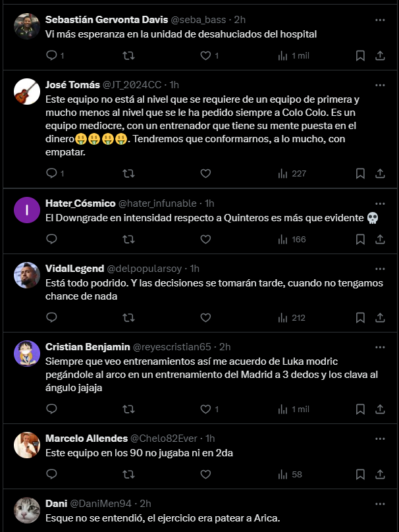Open more options on José Tomás's tweet
Viewport: 399px width, 532px height.
380,85
